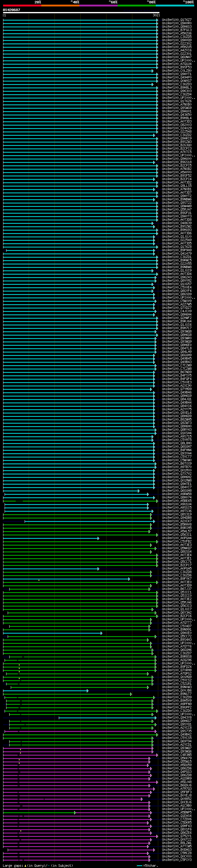Open hit UniRef100_A5BNP5
The image size is (197, 868).
pyautogui.click(x=177, y=812)
